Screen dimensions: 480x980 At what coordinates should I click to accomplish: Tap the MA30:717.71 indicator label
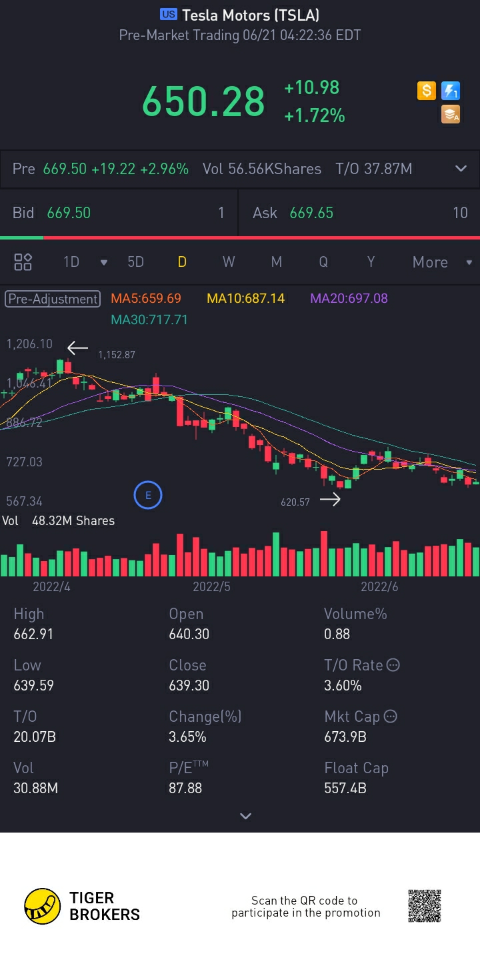tap(149, 320)
